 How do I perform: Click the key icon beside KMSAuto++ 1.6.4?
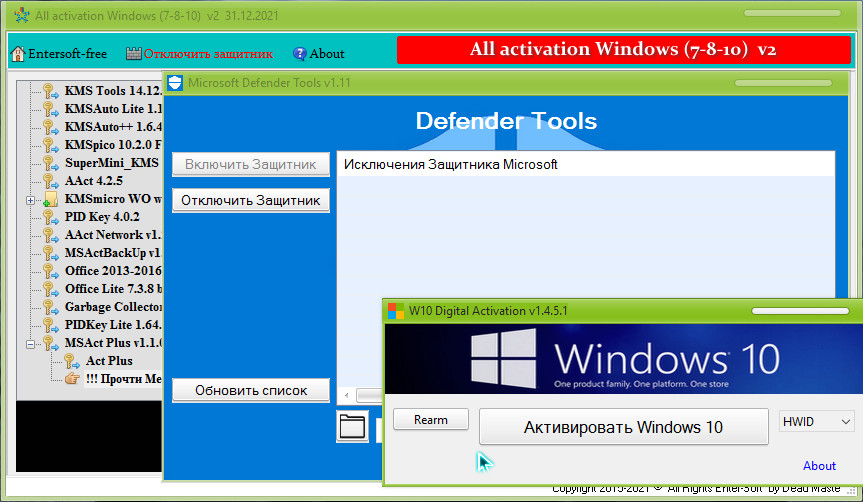[50, 127]
